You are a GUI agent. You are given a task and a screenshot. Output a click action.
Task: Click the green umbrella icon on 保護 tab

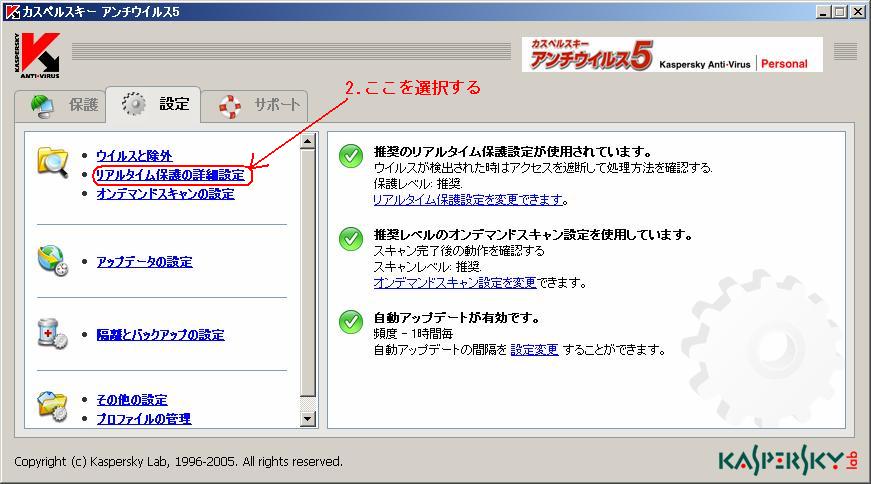coord(42,106)
